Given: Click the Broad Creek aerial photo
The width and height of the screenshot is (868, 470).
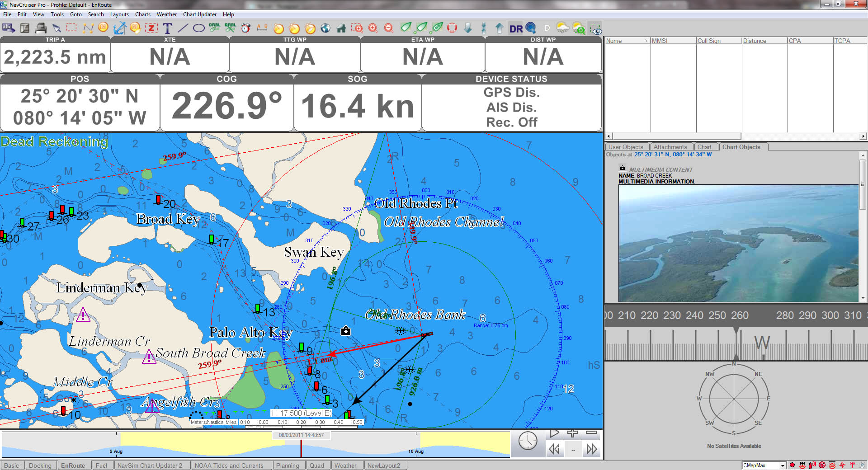Looking at the screenshot, I should (738, 243).
